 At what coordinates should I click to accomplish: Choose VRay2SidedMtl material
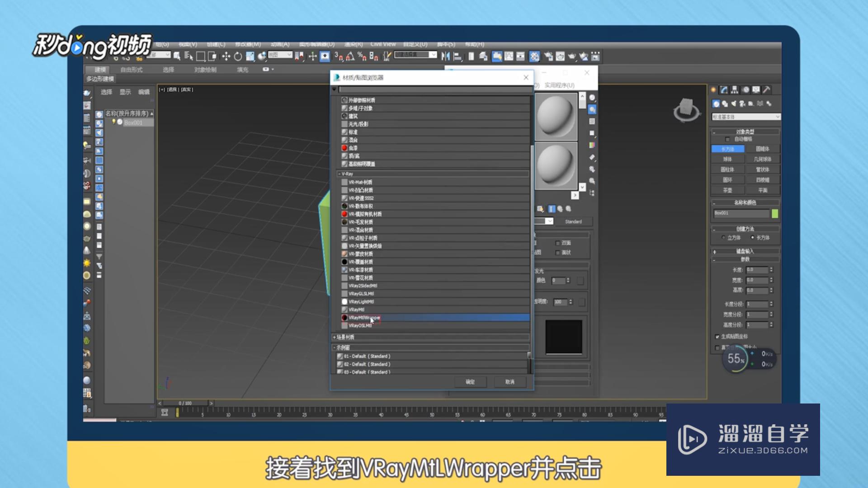coord(435,286)
